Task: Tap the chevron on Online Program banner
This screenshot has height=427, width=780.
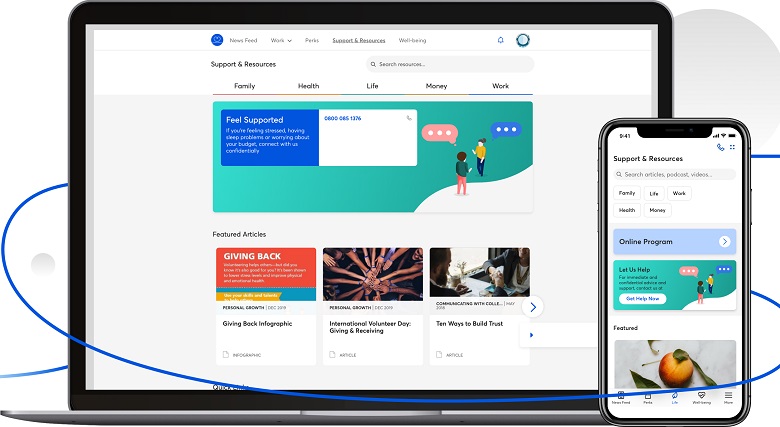Action: (724, 241)
